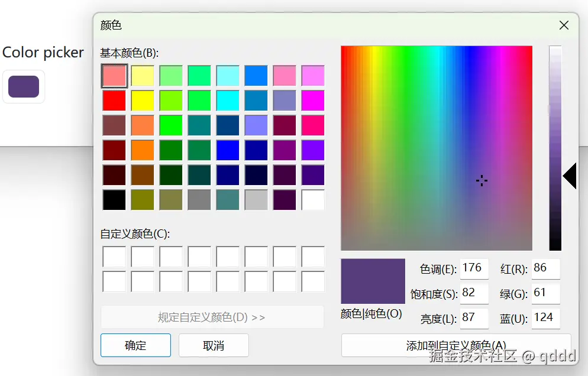Select the bright orange basic color
This screenshot has height=376, width=588.
point(143,150)
